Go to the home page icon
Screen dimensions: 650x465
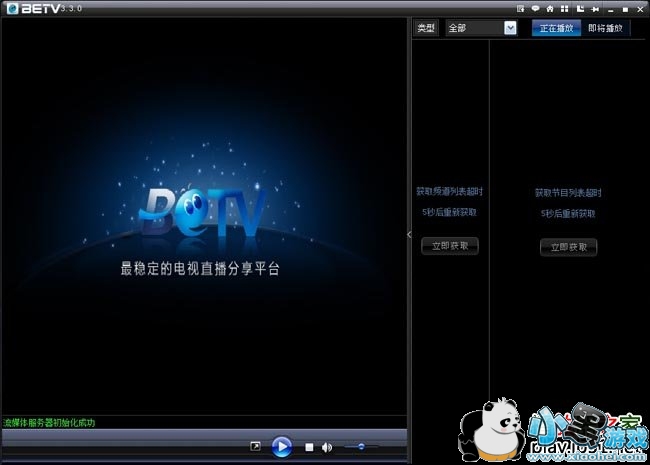550,9
